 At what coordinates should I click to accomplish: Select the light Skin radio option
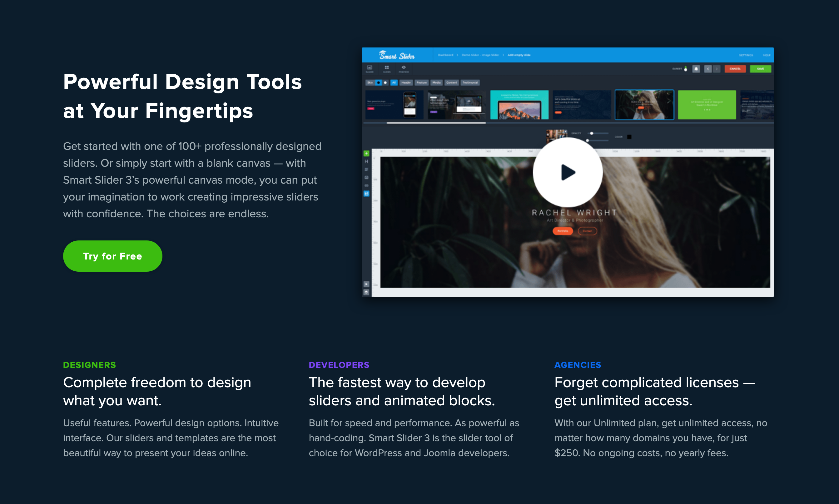point(385,82)
